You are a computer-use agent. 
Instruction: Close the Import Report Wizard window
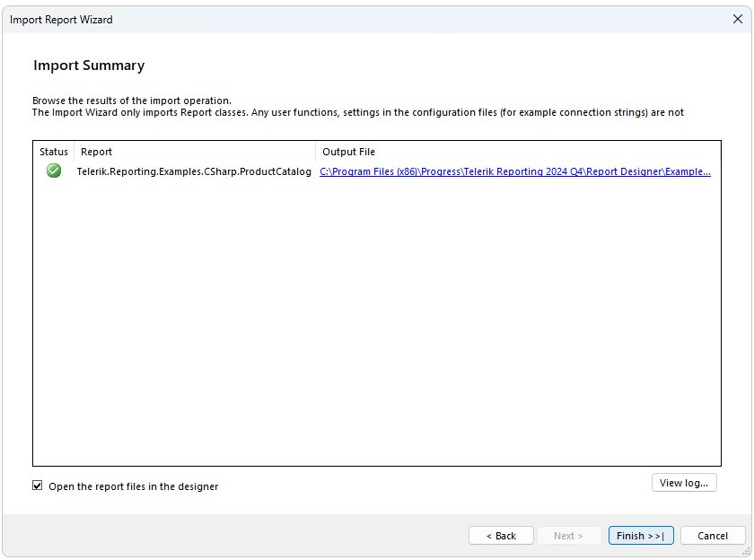[738, 19]
